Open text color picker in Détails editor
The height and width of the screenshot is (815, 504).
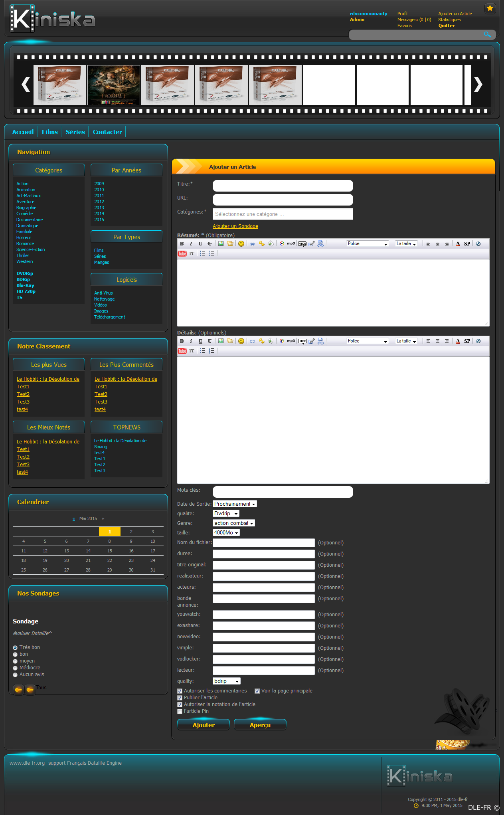(x=458, y=341)
